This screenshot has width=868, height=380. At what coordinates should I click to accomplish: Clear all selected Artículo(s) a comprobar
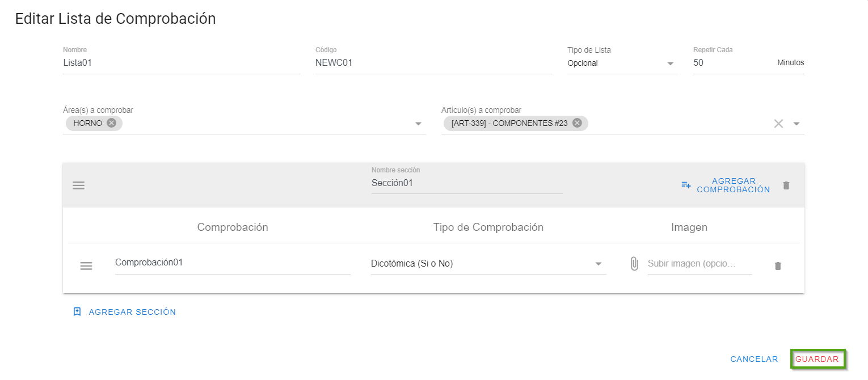point(778,124)
